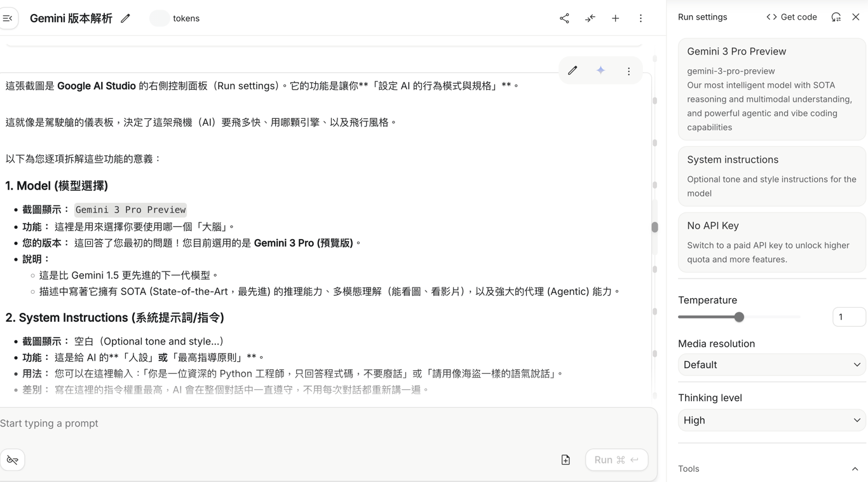The height and width of the screenshot is (482, 868).
Task: Click the inline code 'Gemini 3 Pro Preview'
Action: (x=130, y=210)
